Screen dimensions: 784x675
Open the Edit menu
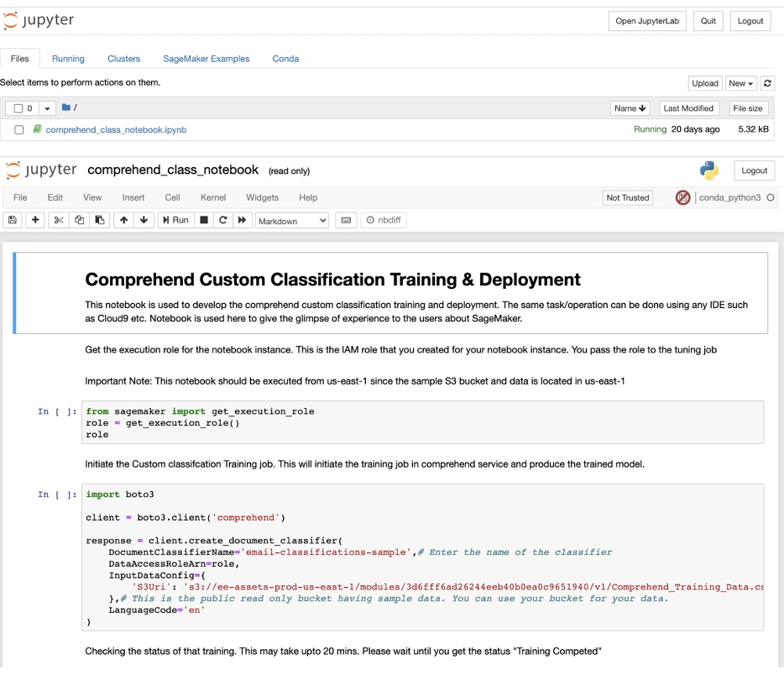(x=55, y=197)
